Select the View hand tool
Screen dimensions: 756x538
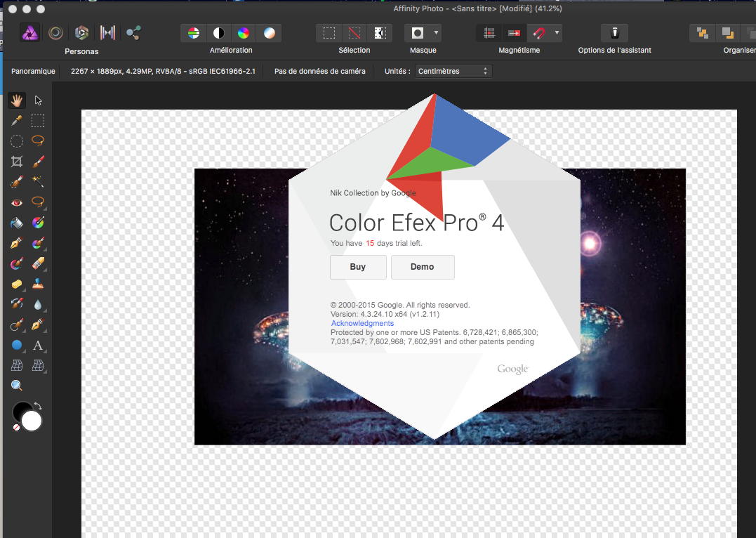click(17, 100)
